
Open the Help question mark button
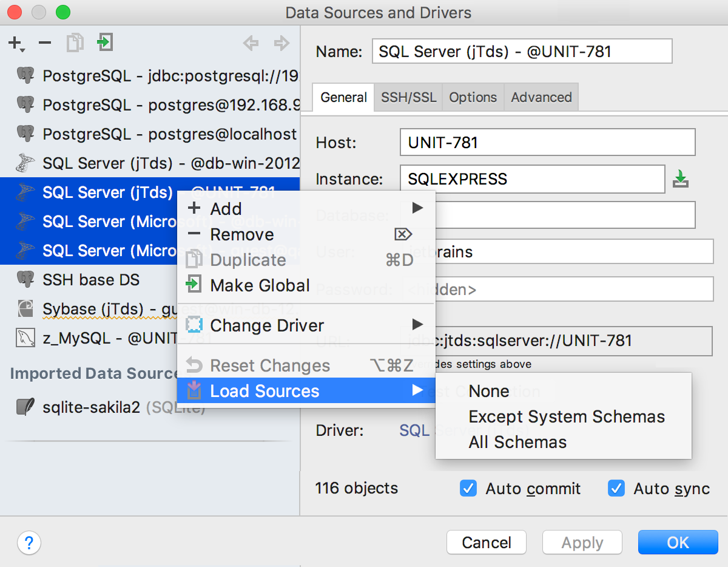29,542
